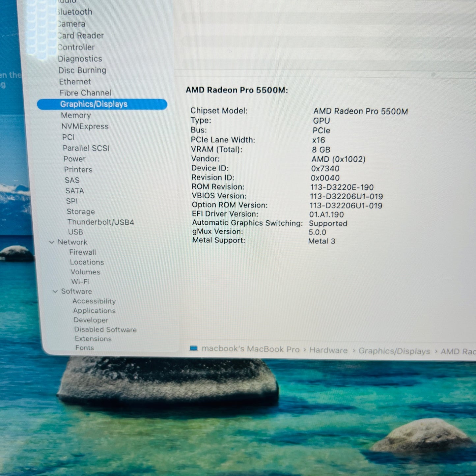Click Hardware in the path bar

click(328, 350)
